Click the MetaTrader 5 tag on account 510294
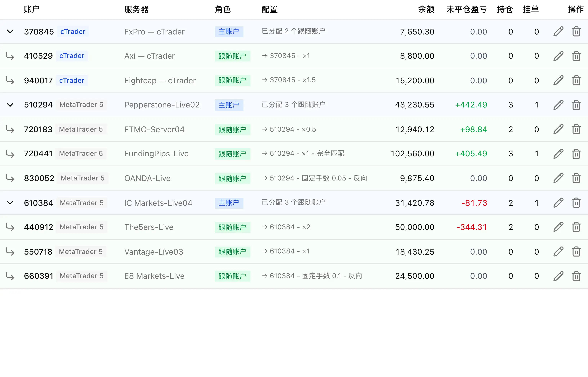The image size is (588, 377). [82, 105]
